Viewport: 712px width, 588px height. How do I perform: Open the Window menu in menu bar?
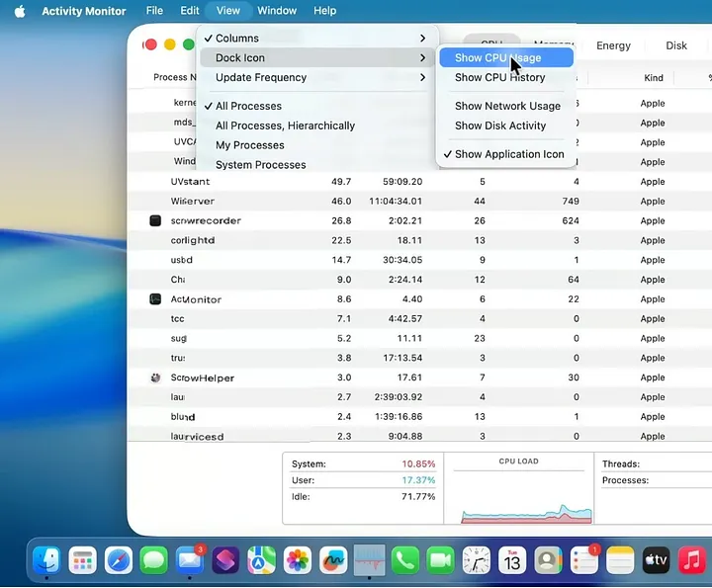click(x=277, y=11)
